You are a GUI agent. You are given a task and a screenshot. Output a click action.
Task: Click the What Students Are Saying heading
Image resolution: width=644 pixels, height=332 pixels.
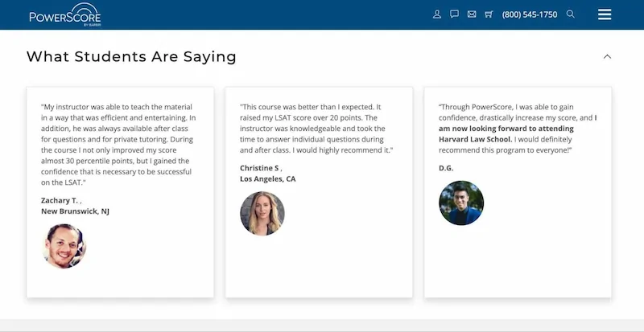pyautogui.click(x=131, y=56)
